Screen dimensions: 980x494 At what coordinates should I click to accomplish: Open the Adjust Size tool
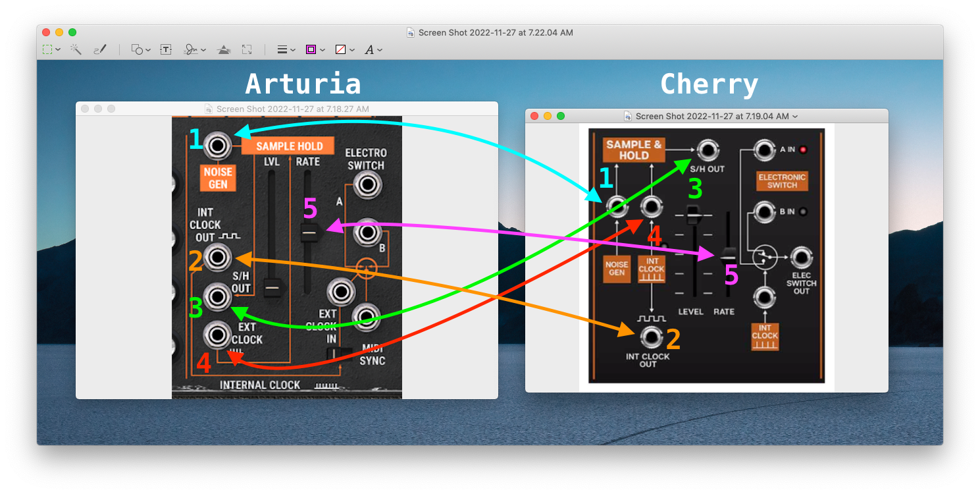point(247,49)
